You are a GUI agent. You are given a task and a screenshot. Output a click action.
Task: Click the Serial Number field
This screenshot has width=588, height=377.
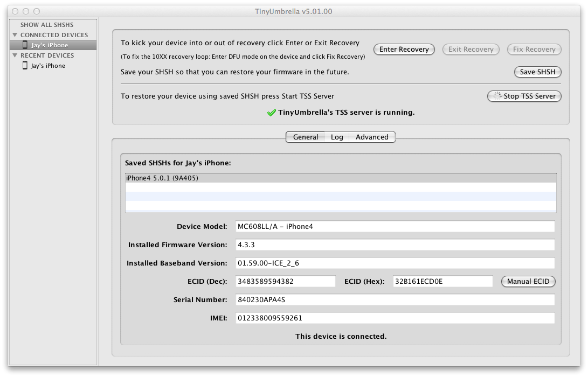pyautogui.click(x=395, y=300)
